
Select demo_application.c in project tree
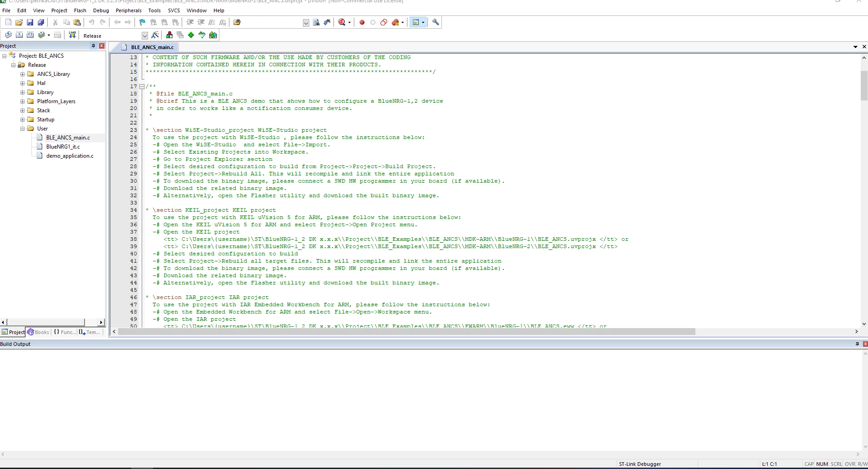coord(70,156)
